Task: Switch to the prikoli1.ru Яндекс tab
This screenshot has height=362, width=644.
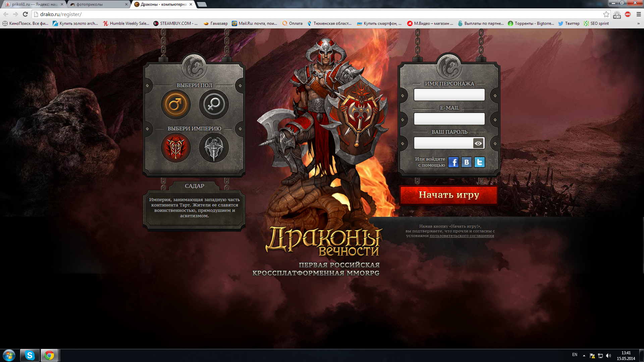Action: coord(34,4)
